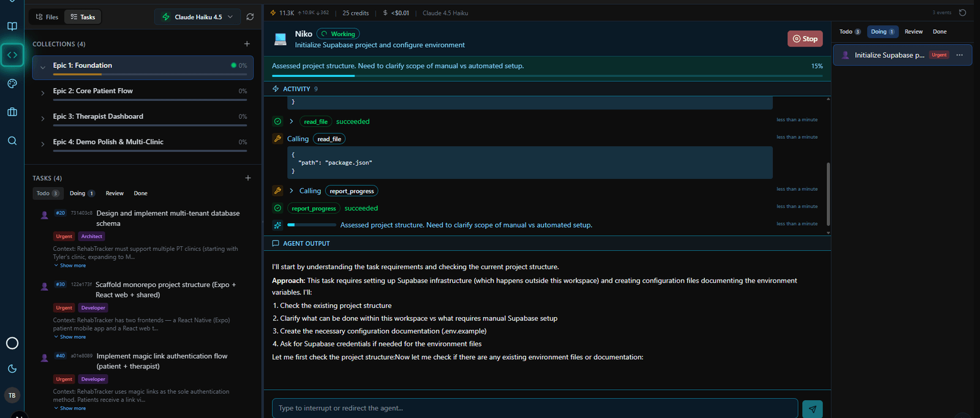This screenshot has width=980, height=418.
Task: Open task Design and implement multi-tenant database schema
Action: tap(168, 218)
